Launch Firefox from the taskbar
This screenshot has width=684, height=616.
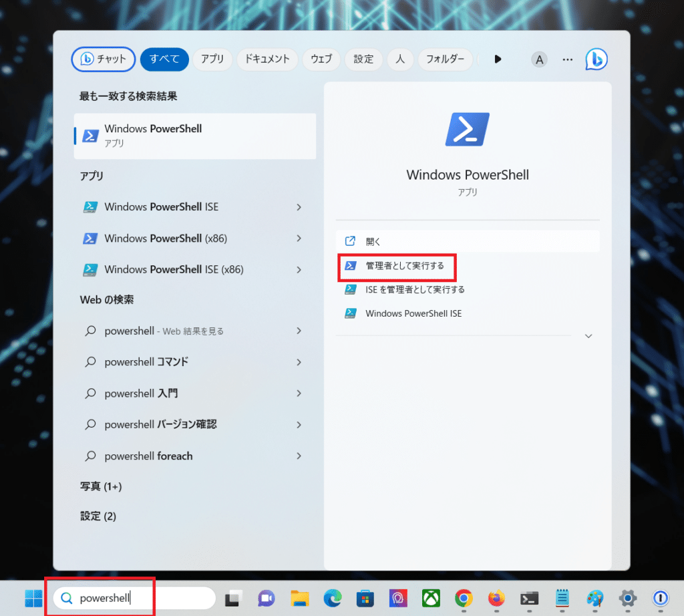click(x=496, y=598)
